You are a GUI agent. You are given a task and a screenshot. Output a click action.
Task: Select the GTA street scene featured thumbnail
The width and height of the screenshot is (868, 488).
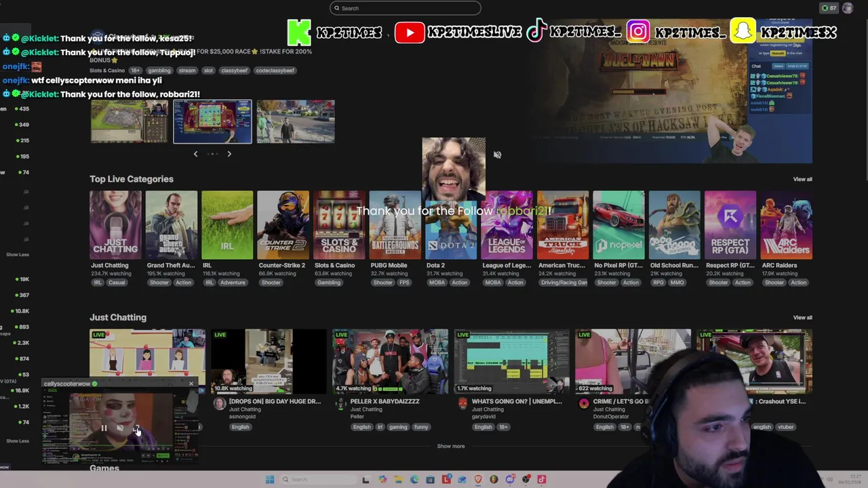click(x=296, y=121)
